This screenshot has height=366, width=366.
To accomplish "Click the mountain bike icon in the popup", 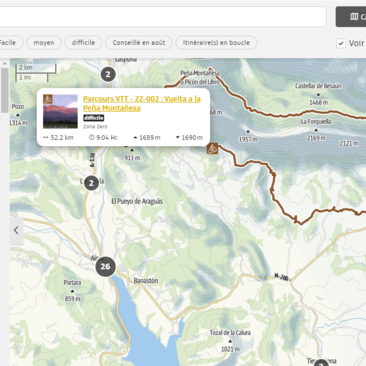I will click(48, 99).
